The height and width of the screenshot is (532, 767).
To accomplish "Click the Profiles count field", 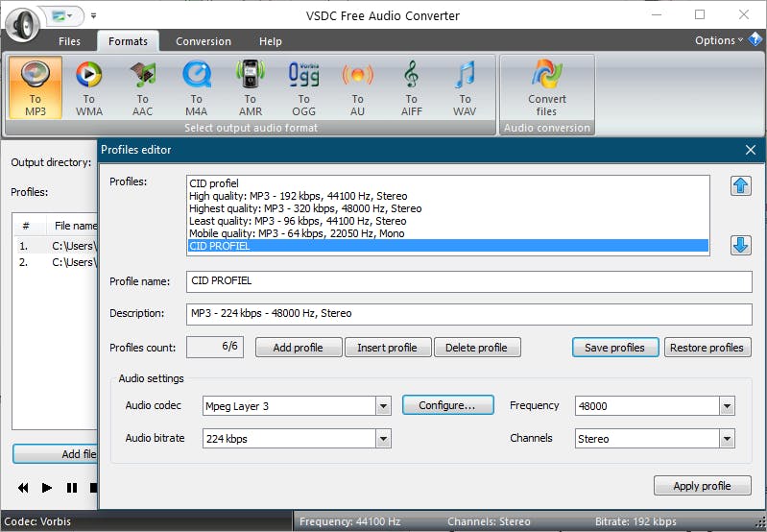I will (215, 347).
